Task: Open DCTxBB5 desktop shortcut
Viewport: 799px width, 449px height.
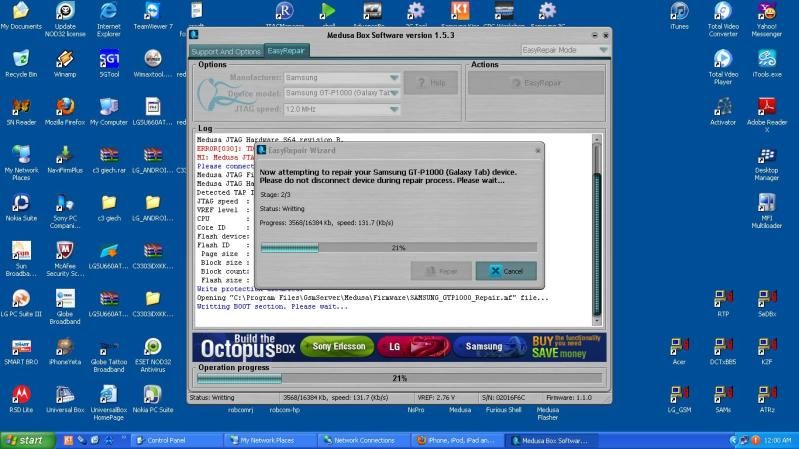Action: point(723,351)
